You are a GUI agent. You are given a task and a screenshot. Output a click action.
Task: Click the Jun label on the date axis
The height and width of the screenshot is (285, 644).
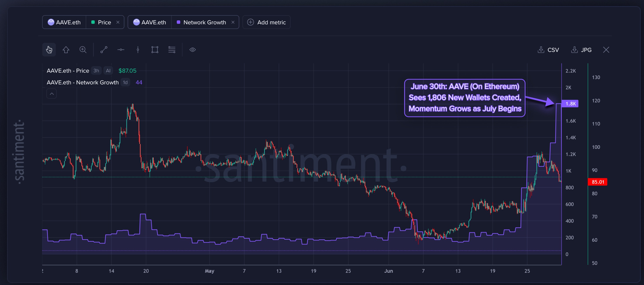point(389,271)
